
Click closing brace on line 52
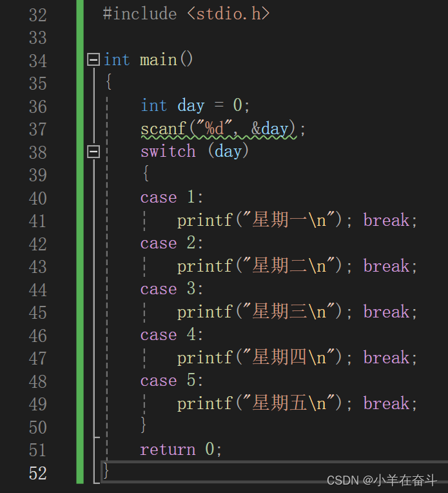coord(106,471)
